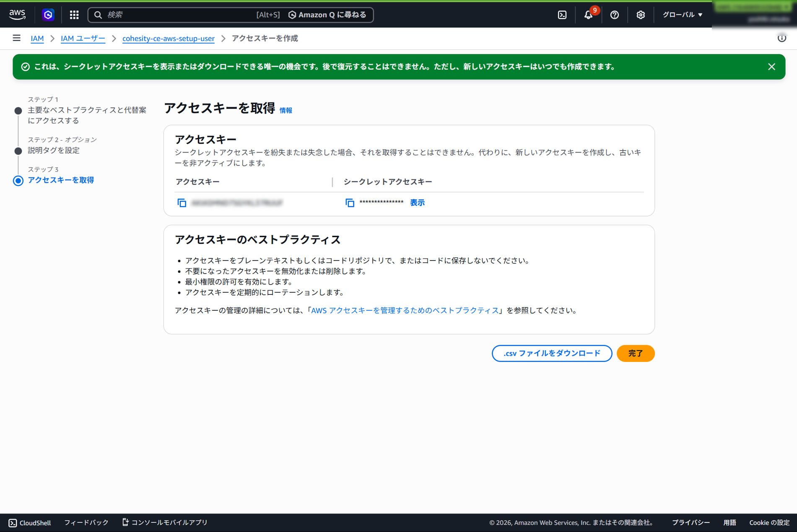Select step 3 アクセスキーを取得

61,180
